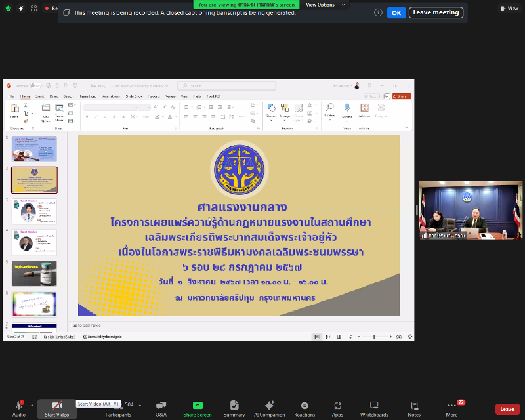Open the Q&A panel
Screen dimensions: 525x420
[161, 409]
